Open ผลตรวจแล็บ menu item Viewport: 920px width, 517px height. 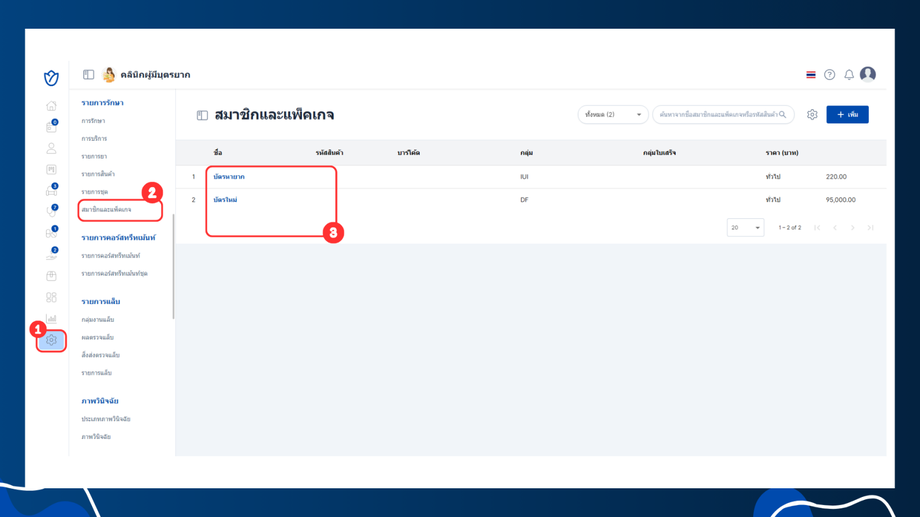[97, 337]
